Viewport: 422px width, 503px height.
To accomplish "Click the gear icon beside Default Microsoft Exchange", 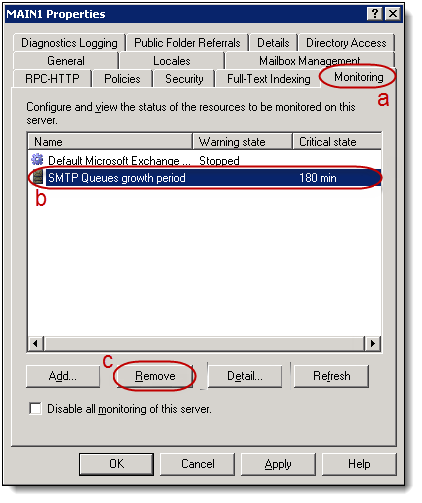I will tap(37, 160).
